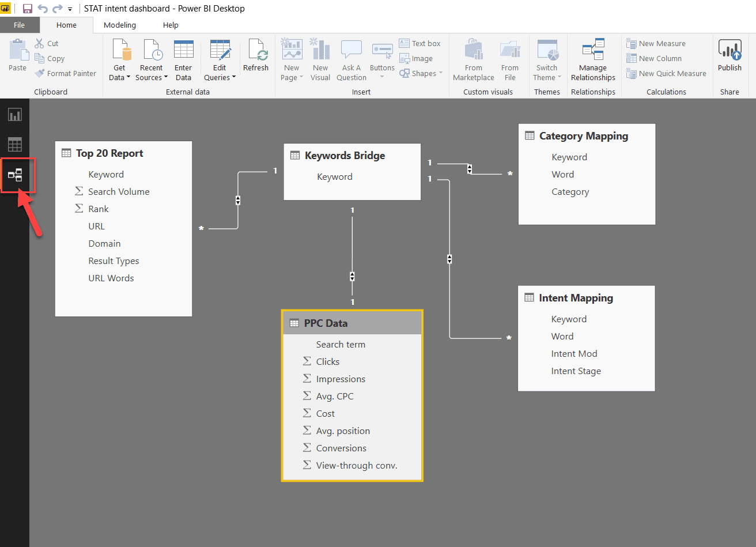Insert a Text box

pos(421,43)
